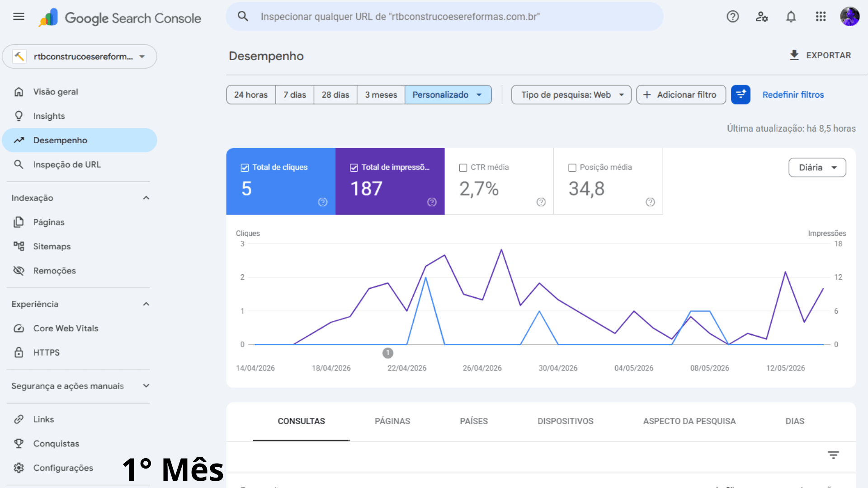Click the annotation marker on the chart

387,353
